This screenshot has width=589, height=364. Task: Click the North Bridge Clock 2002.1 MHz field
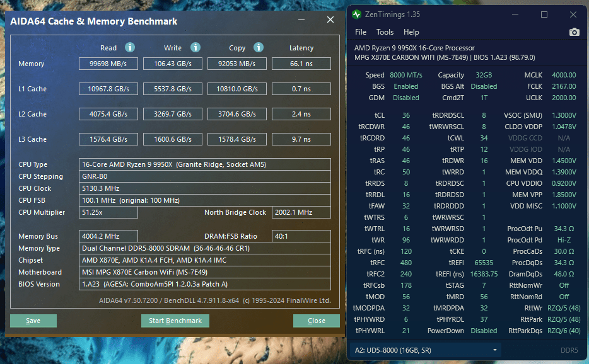click(x=301, y=212)
